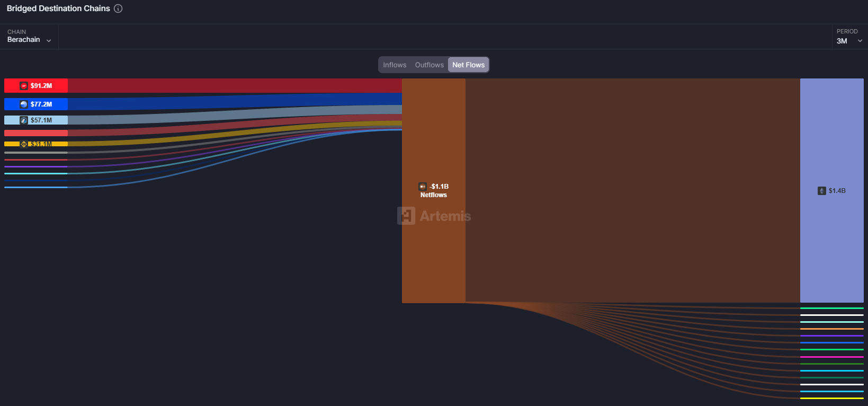The width and height of the screenshot is (868, 406).
Task: Click the red OP chain icon
Action: pyautogui.click(x=24, y=86)
